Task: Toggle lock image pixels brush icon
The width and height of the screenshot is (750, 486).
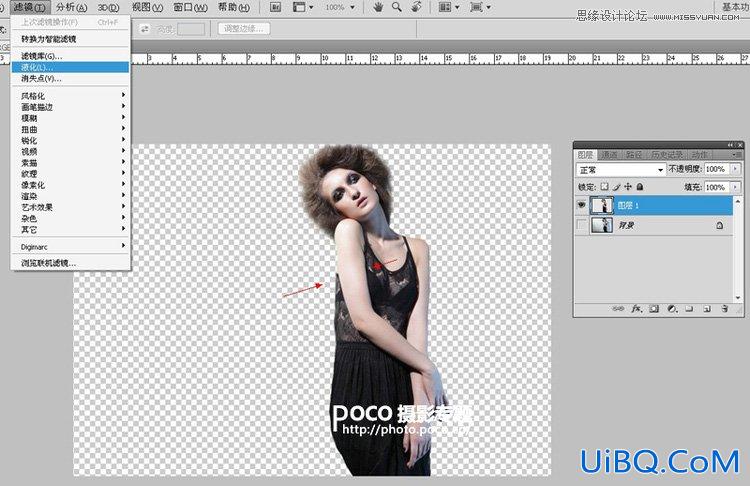Action: click(x=617, y=187)
